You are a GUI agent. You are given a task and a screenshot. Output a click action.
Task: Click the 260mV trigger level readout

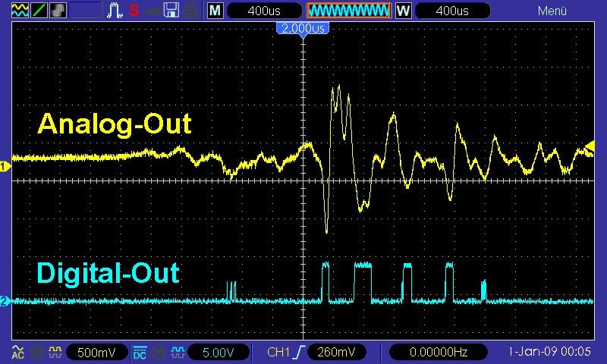336,352
